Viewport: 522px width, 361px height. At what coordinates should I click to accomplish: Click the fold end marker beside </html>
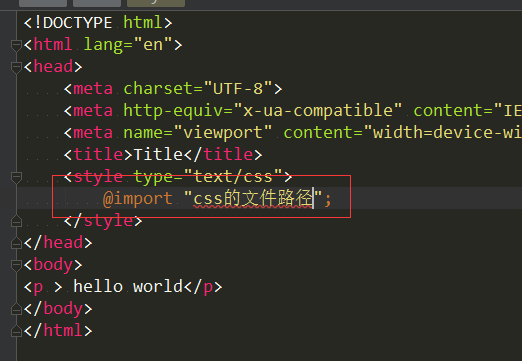coord(16,331)
